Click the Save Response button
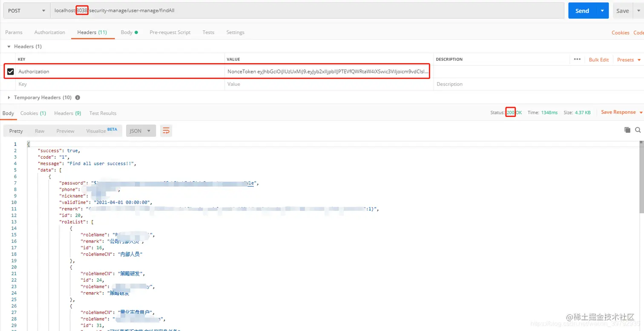Image resolution: width=644 pixels, height=331 pixels. pyautogui.click(x=618, y=112)
